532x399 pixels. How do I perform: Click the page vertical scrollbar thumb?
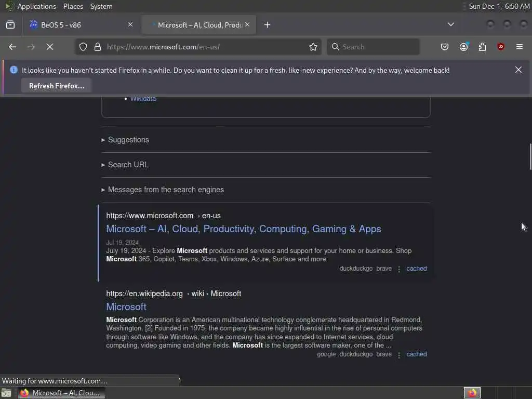530,157
